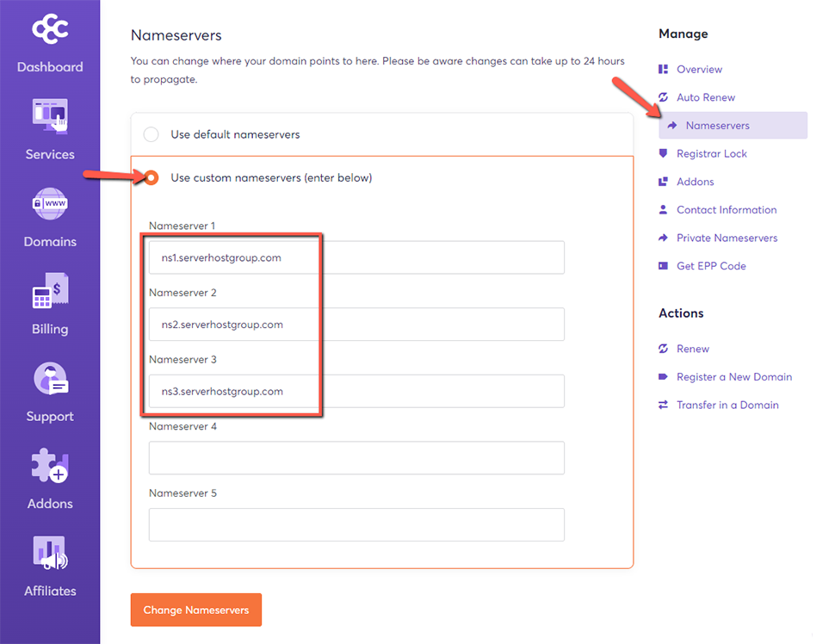Open the Addons puzzle icon

(x=50, y=466)
